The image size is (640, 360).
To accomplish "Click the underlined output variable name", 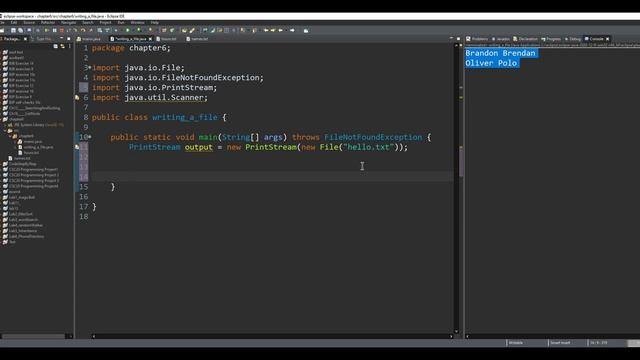I will coord(199,147).
